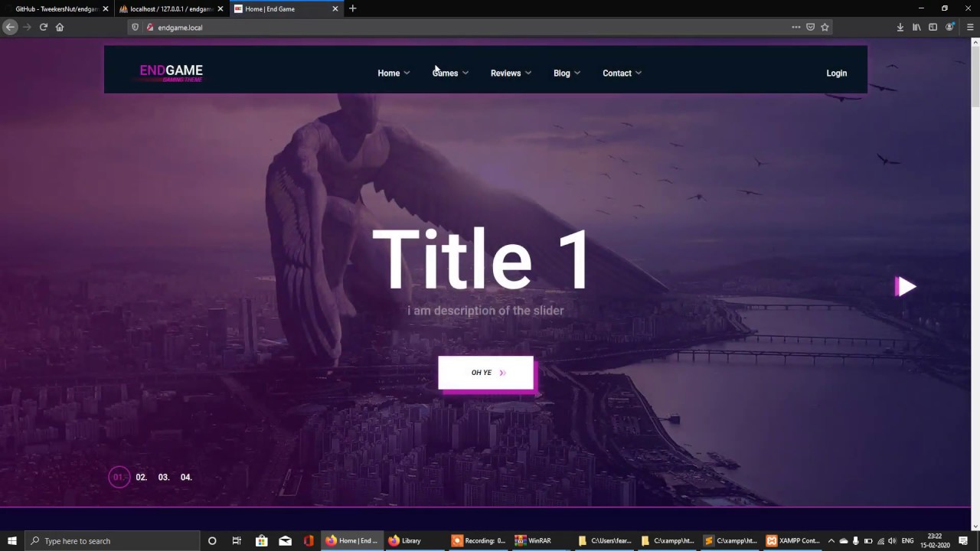Screen dimensions: 980x551
Task: Open Task View on the taskbar
Action: [x=237, y=541]
